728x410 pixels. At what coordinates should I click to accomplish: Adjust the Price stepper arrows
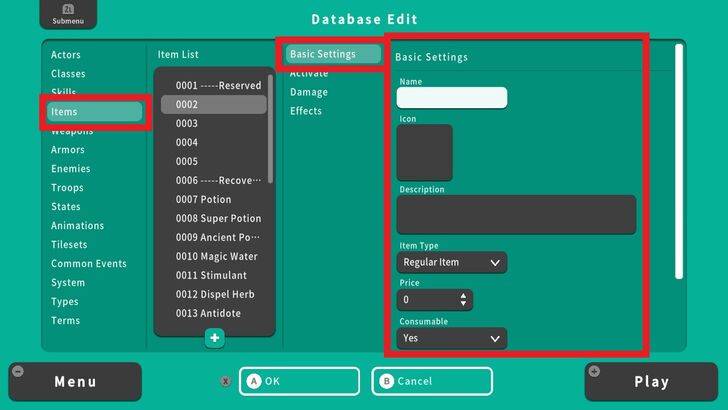coord(463,300)
